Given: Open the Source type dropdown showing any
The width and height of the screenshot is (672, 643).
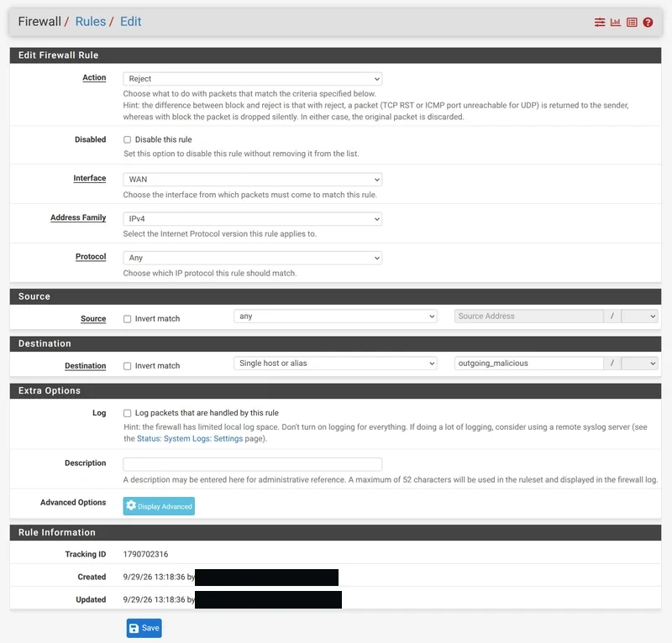Looking at the screenshot, I should [x=335, y=316].
